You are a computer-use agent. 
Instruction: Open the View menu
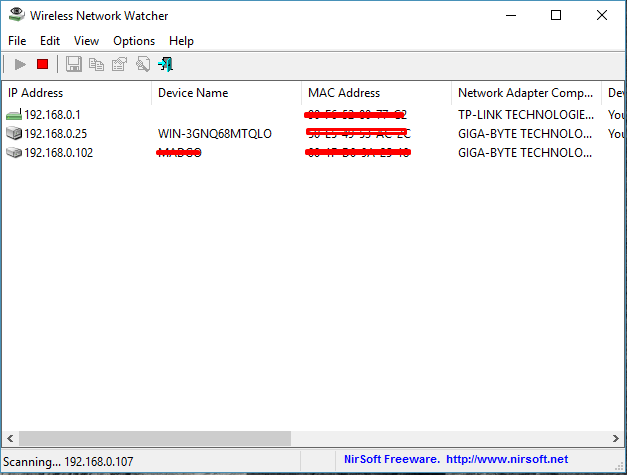[86, 41]
